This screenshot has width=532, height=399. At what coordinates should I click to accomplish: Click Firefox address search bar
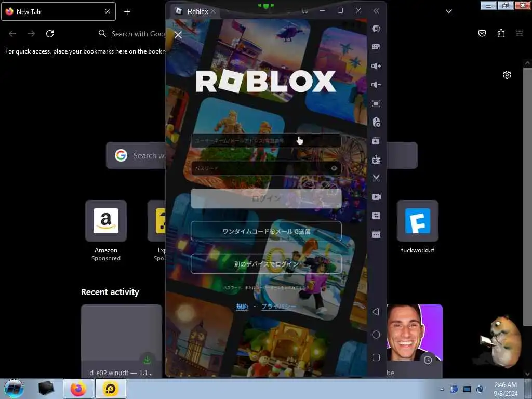[130, 34]
